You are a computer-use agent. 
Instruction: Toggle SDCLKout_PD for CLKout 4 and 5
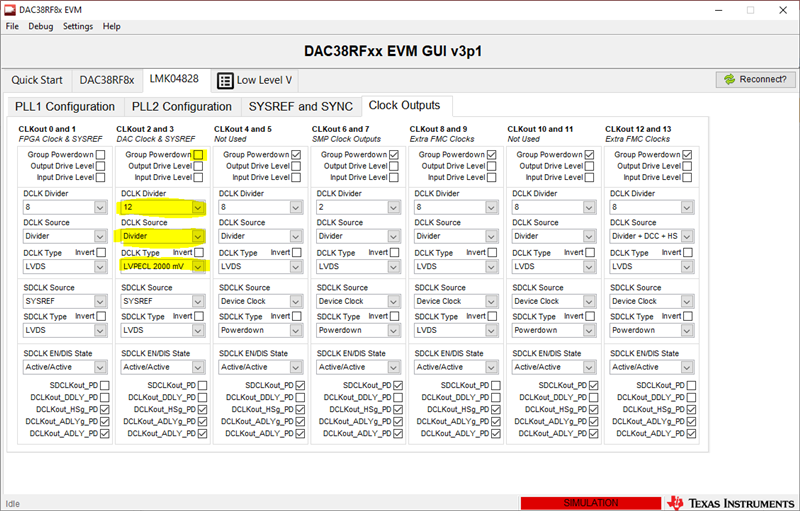point(300,386)
